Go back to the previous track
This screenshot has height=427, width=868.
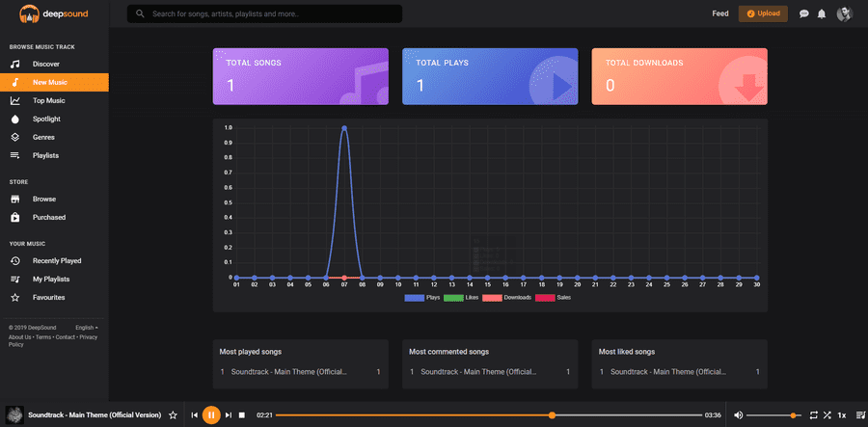point(194,415)
